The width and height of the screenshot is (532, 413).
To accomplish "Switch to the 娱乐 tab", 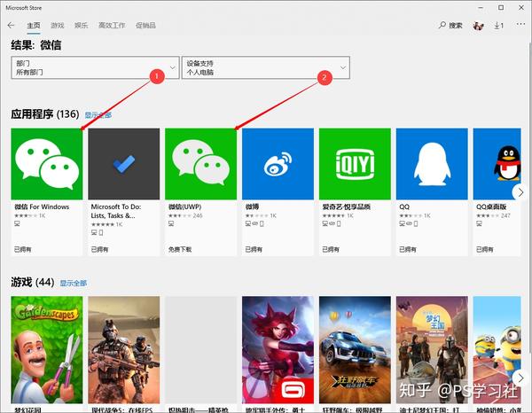I will pos(81,26).
